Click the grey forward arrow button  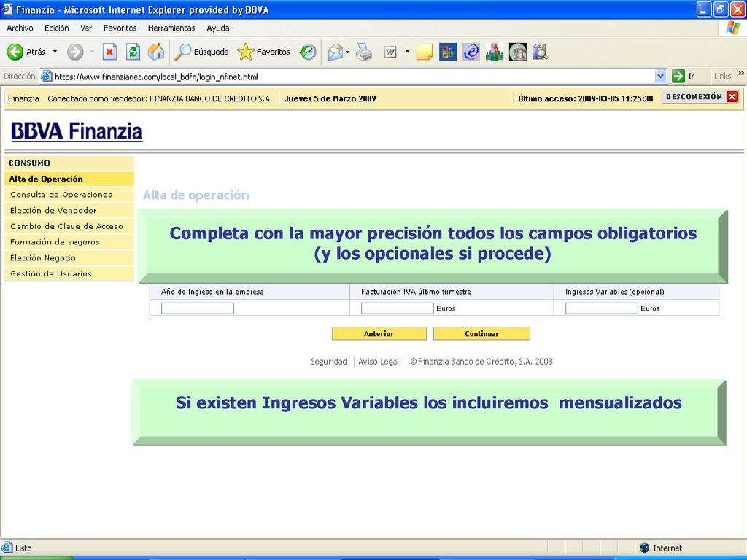pyautogui.click(x=75, y=52)
